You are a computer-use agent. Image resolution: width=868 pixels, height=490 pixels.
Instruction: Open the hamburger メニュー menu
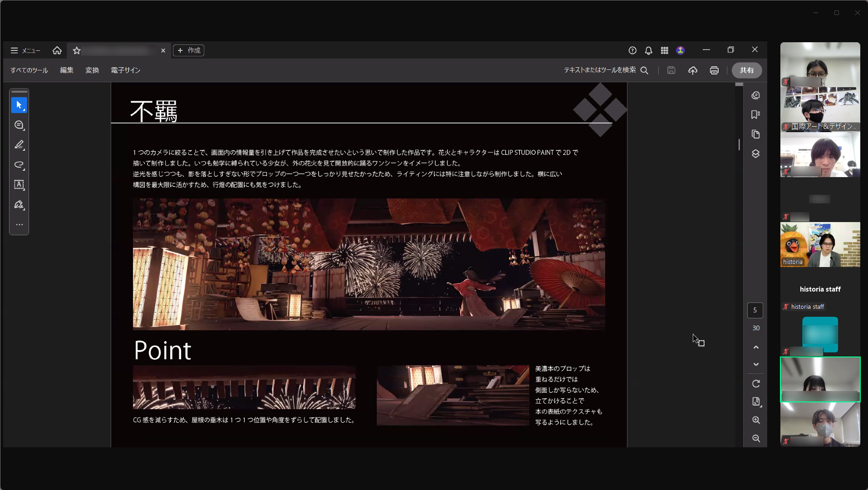[x=25, y=50]
